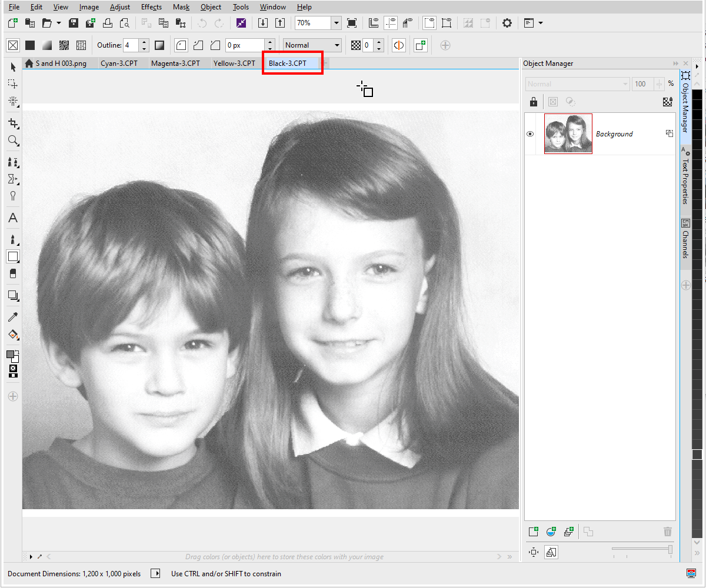Select the Fill tool
This screenshot has height=588, width=706.
(13, 335)
